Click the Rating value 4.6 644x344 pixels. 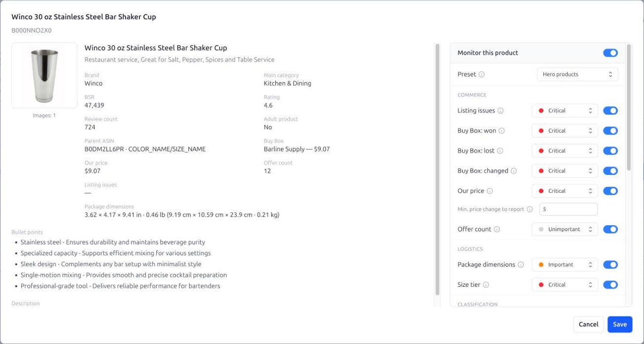click(x=268, y=105)
